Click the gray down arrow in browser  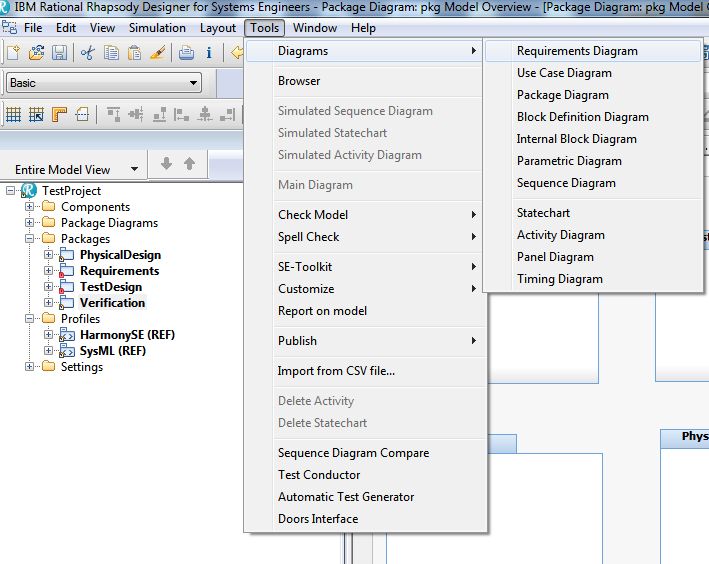[166, 163]
